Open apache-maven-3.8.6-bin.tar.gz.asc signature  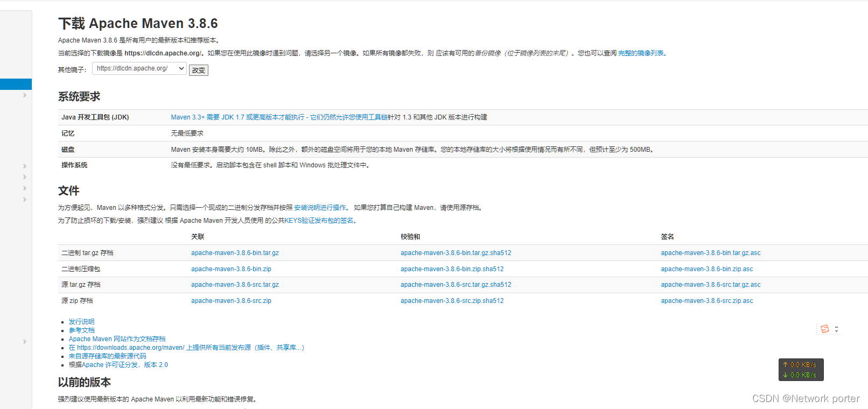pyautogui.click(x=711, y=253)
